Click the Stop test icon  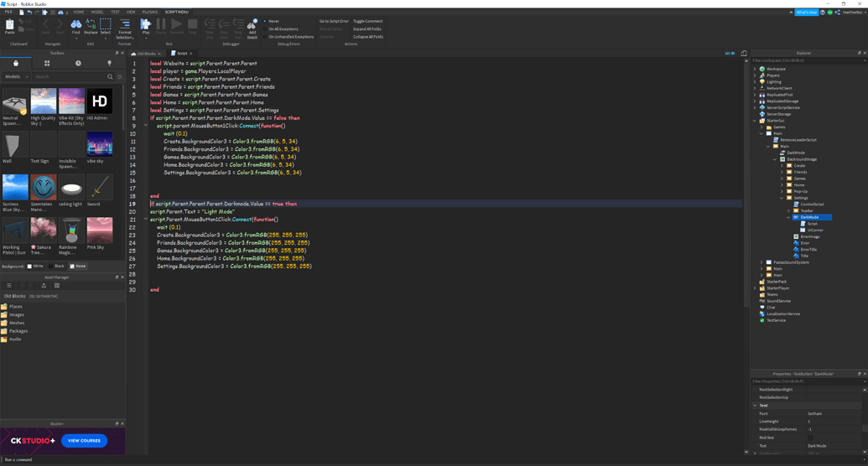[x=192, y=23]
